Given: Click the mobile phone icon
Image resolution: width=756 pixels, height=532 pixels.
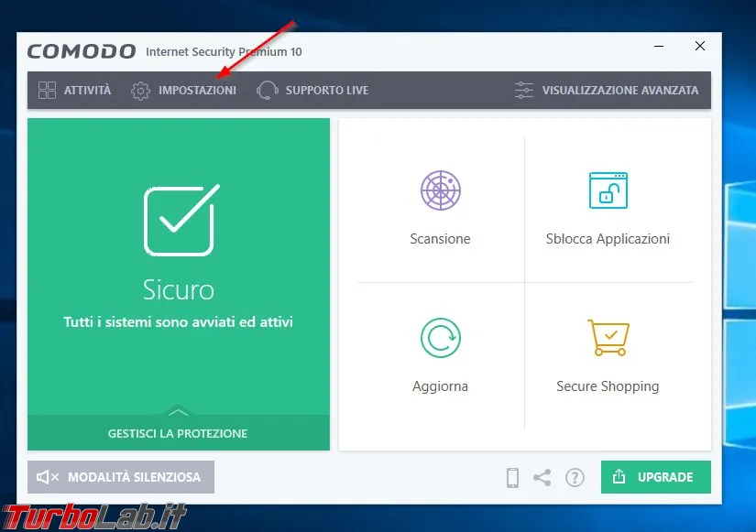Looking at the screenshot, I should point(512,478).
